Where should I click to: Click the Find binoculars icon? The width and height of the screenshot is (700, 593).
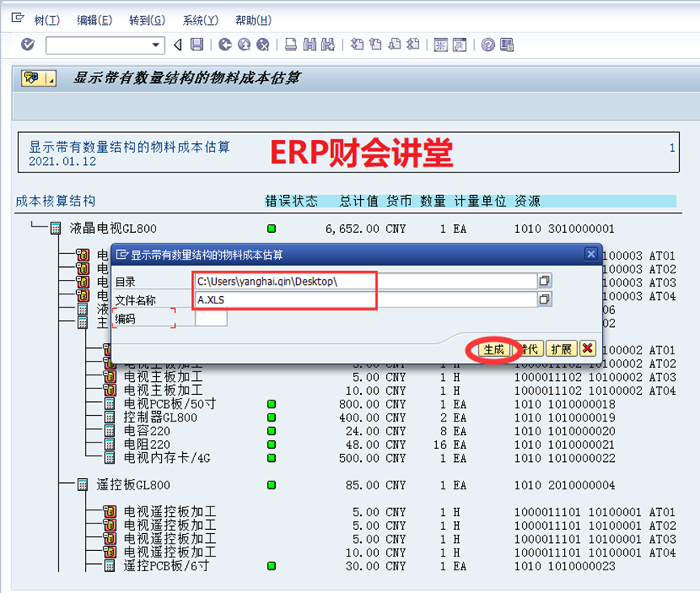pos(310,44)
